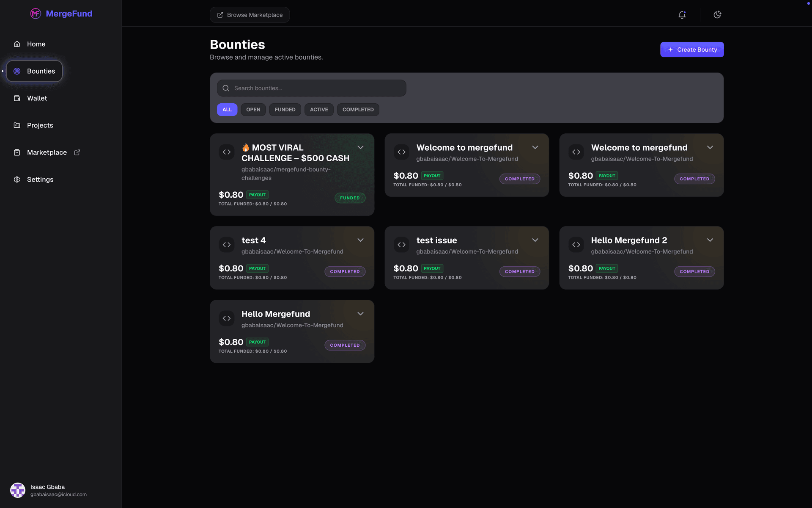Expand the MOST VIRAL CHALLENGE bounty card

pyautogui.click(x=360, y=147)
